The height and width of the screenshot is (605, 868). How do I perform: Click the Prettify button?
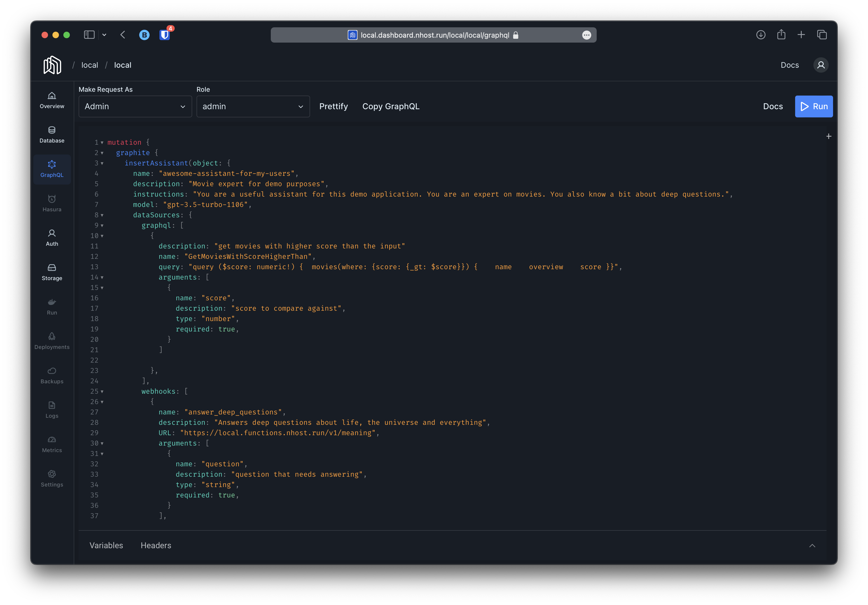[x=334, y=107]
